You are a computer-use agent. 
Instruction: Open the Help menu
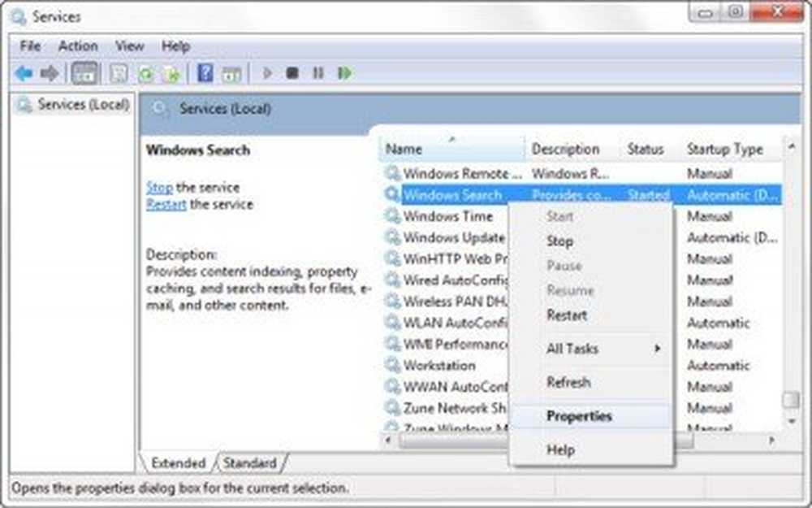[175, 46]
